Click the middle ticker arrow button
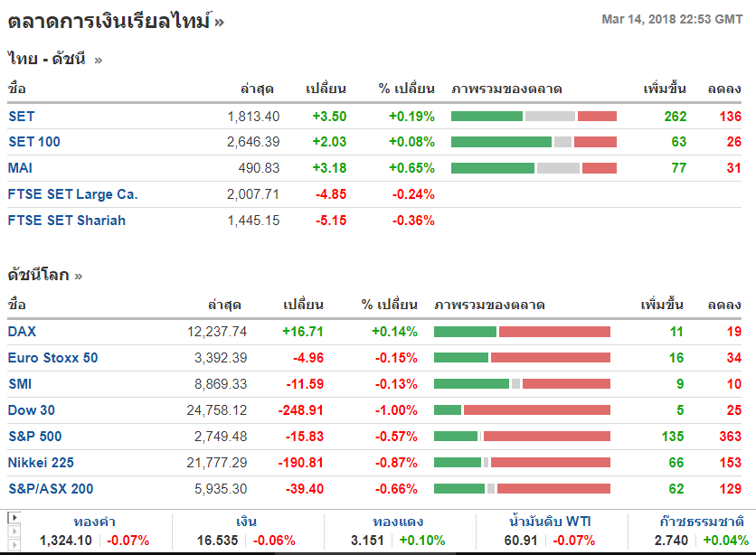Screen dimensions: 756x555 click(13, 533)
